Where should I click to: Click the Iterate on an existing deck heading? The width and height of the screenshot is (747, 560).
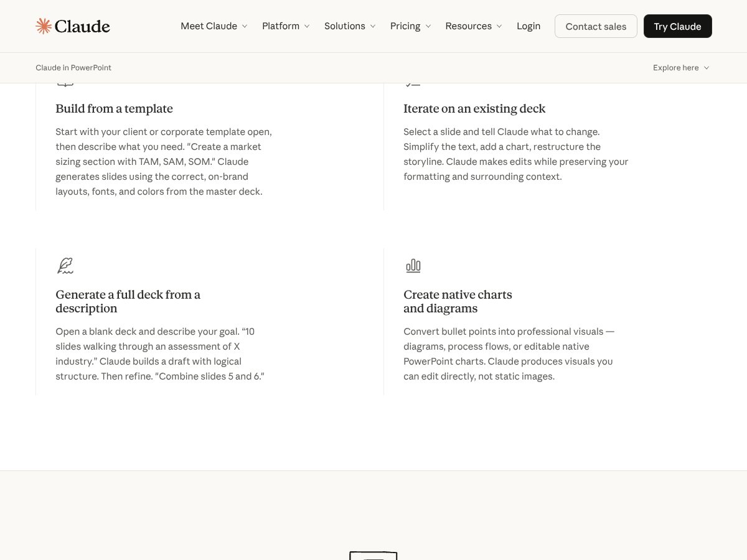(474, 109)
